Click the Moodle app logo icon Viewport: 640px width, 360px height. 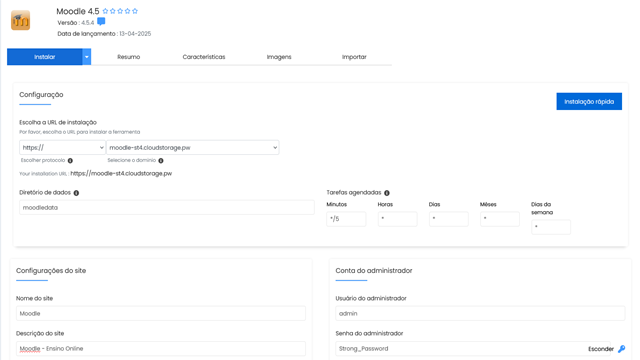(20, 20)
